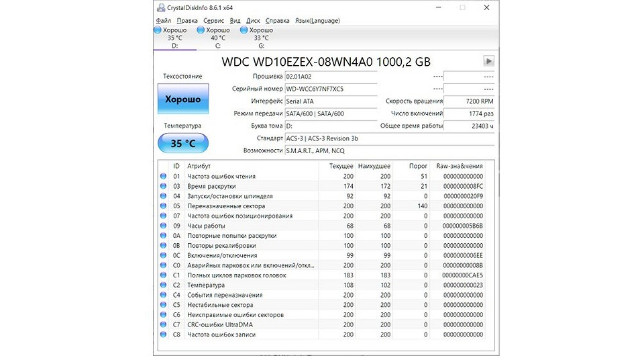The width and height of the screenshot is (644, 356).
Task: Select disk G: status indicator at 33 °C
Action: pyautogui.click(x=244, y=30)
